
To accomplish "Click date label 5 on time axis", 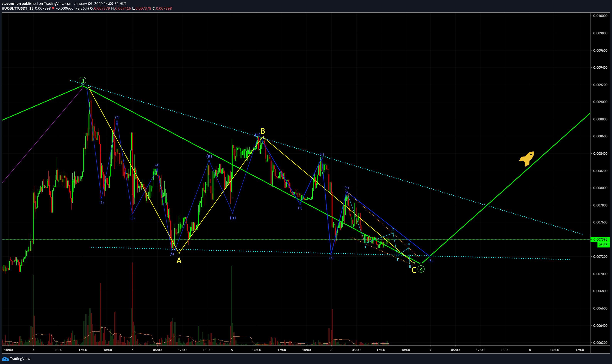I will [232, 350].
